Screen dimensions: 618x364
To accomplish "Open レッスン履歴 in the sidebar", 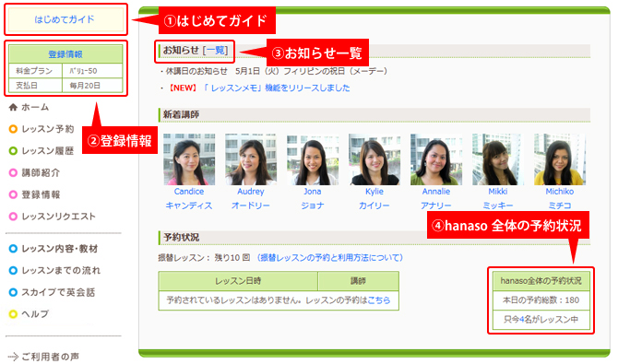I will coord(48,151).
